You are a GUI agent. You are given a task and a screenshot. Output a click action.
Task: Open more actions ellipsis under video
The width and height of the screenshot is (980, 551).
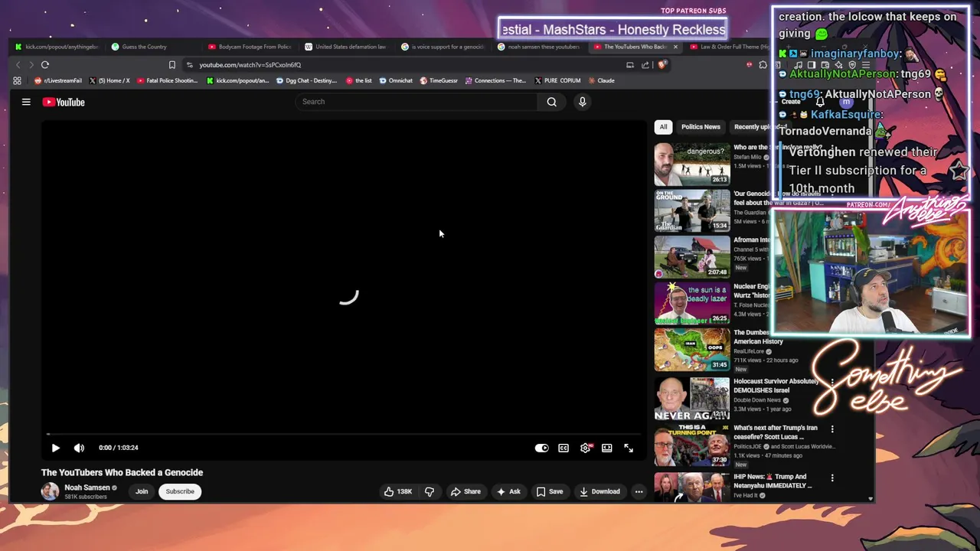639,491
